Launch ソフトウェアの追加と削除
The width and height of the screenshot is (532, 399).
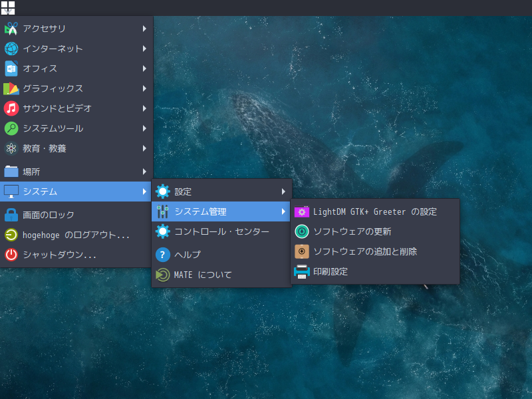pyautogui.click(x=375, y=251)
